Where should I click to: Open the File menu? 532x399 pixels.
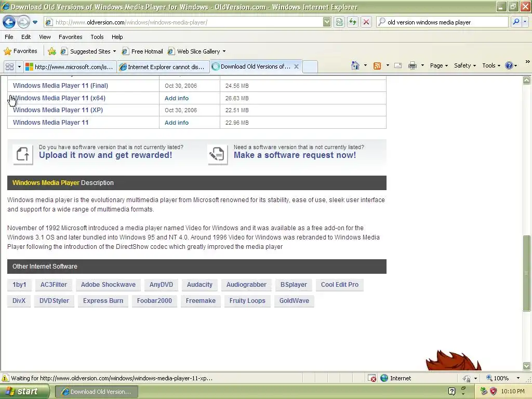tap(9, 37)
